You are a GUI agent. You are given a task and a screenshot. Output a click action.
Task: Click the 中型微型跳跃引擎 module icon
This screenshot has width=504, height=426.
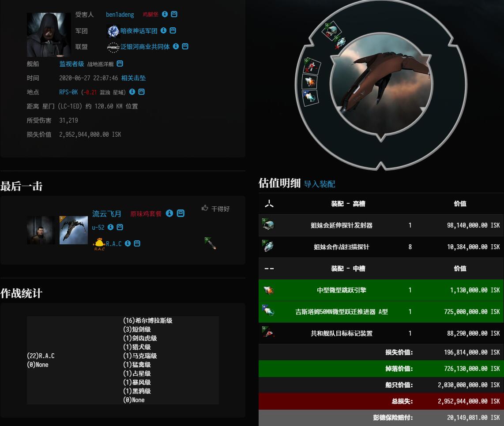268,290
